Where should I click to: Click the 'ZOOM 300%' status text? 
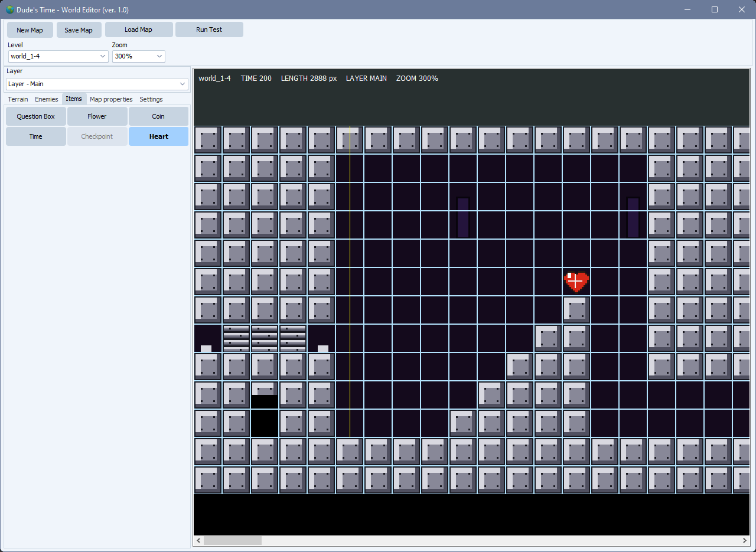pyautogui.click(x=417, y=79)
